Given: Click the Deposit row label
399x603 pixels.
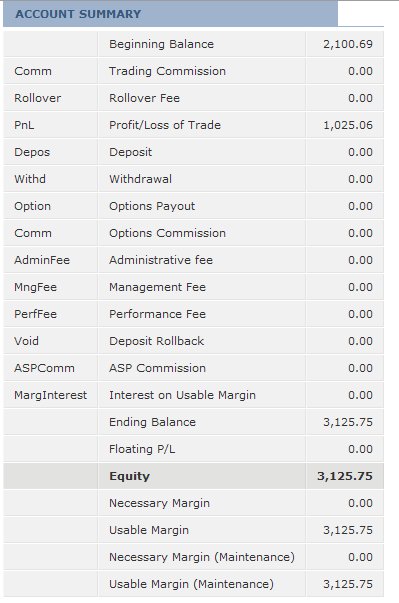Looking at the screenshot, I should (x=131, y=152).
